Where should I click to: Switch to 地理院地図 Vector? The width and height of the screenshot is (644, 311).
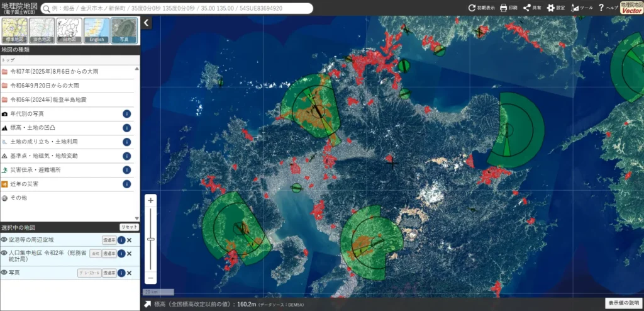(x=631, y=8)
